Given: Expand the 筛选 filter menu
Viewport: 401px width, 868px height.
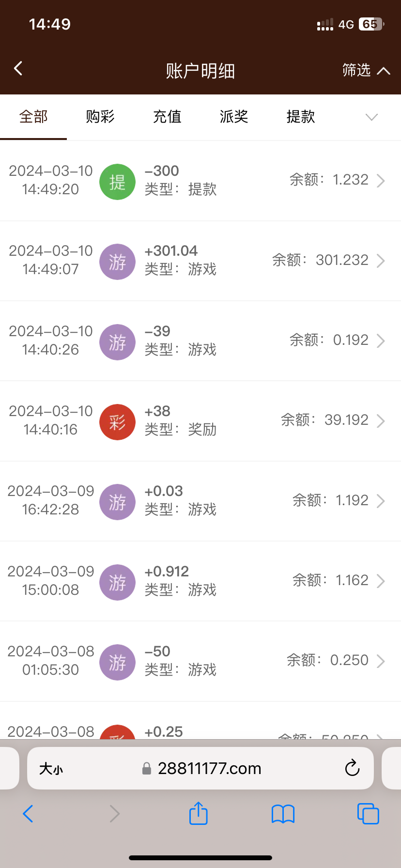Looking at the screenshot, I should (366, 71).
